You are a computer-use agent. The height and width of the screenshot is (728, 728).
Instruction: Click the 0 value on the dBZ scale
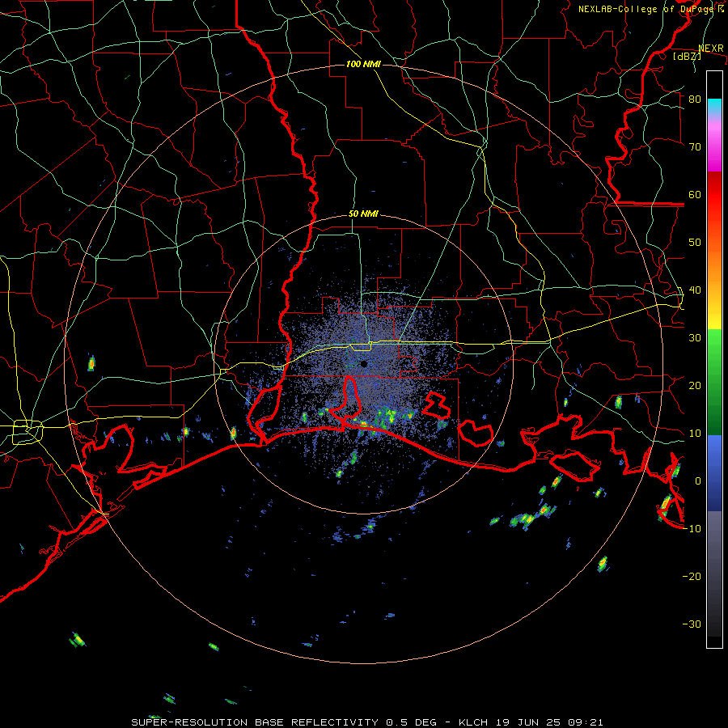(x=698, y=481)
